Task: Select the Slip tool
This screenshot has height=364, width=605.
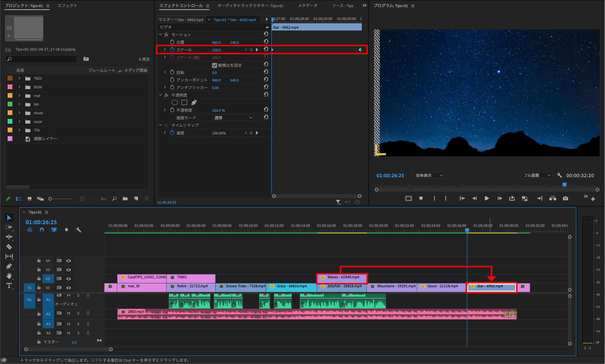Action: [9, 256]
